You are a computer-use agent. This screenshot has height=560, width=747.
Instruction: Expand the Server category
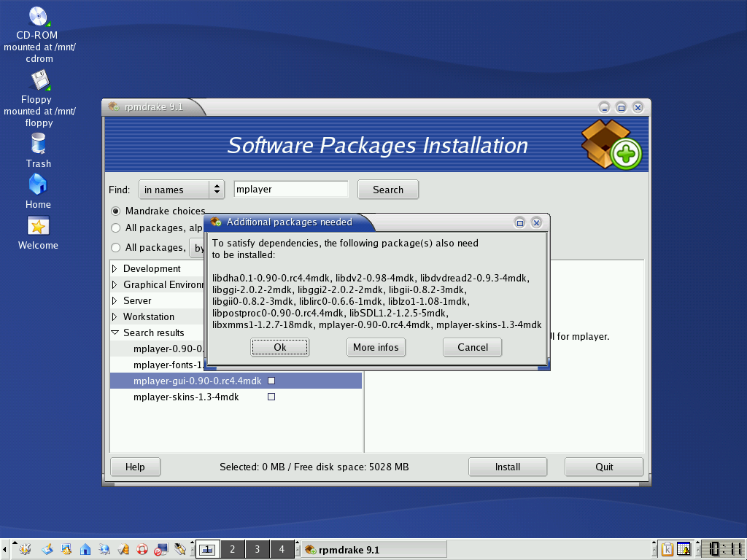115,301
